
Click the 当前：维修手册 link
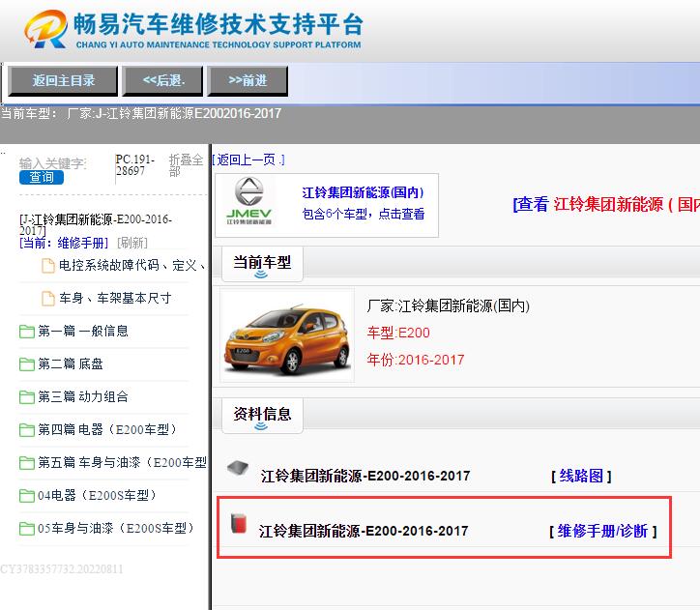point(64,243)
